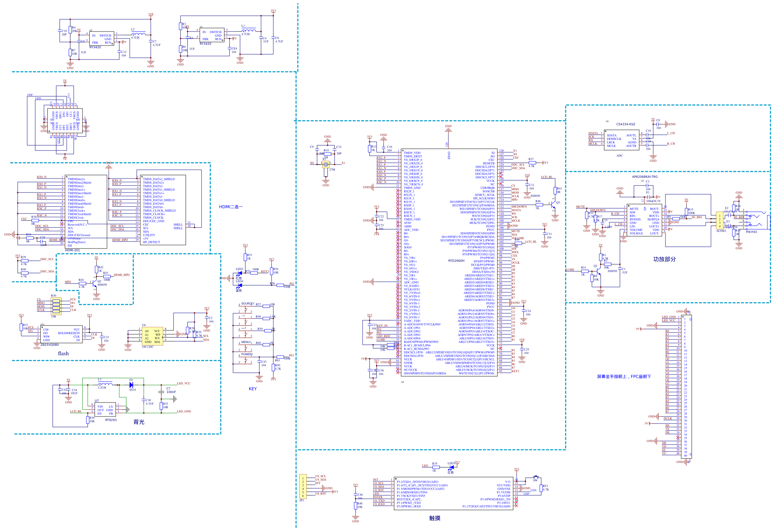Select the Q2 SS8050 transistor symbol

(x=95, y=283)
